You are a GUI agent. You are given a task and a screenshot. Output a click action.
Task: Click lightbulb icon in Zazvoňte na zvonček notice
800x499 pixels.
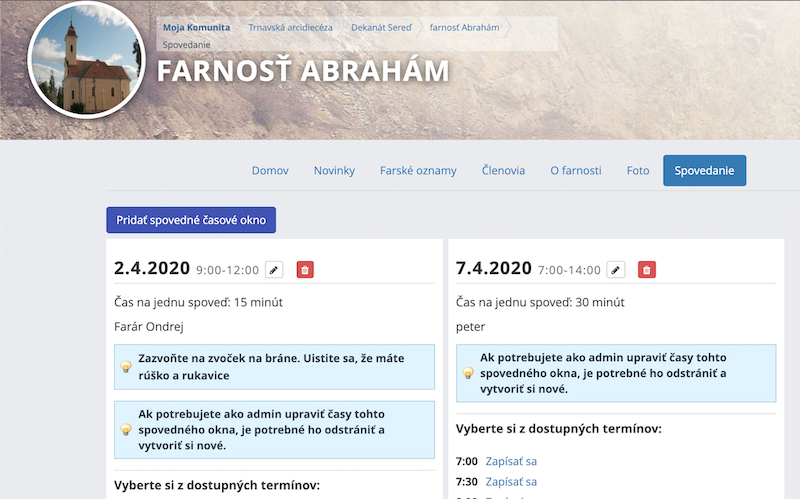tap(127, 367)
